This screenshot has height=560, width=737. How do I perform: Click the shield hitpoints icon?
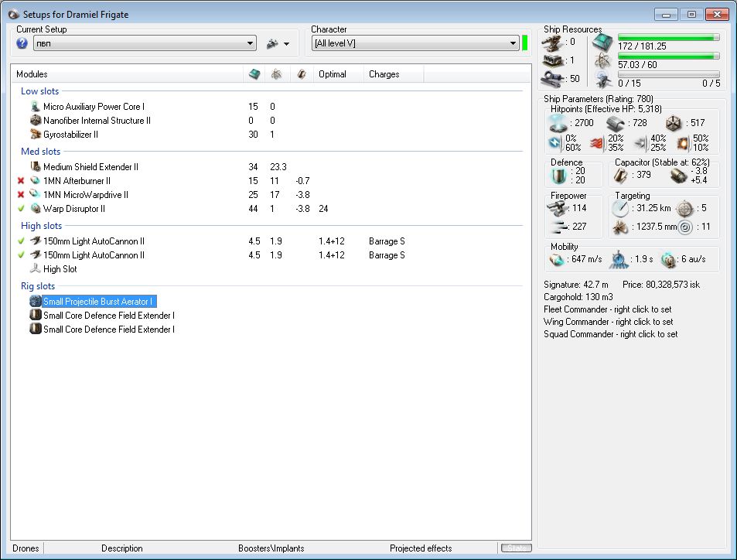pyautogui.click(x=558, y=123)
